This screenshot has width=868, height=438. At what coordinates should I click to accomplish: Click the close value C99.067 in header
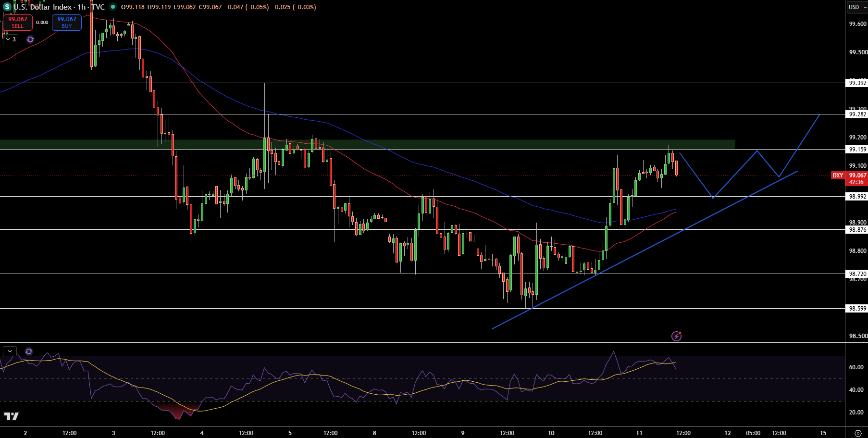tap(211, 7)
